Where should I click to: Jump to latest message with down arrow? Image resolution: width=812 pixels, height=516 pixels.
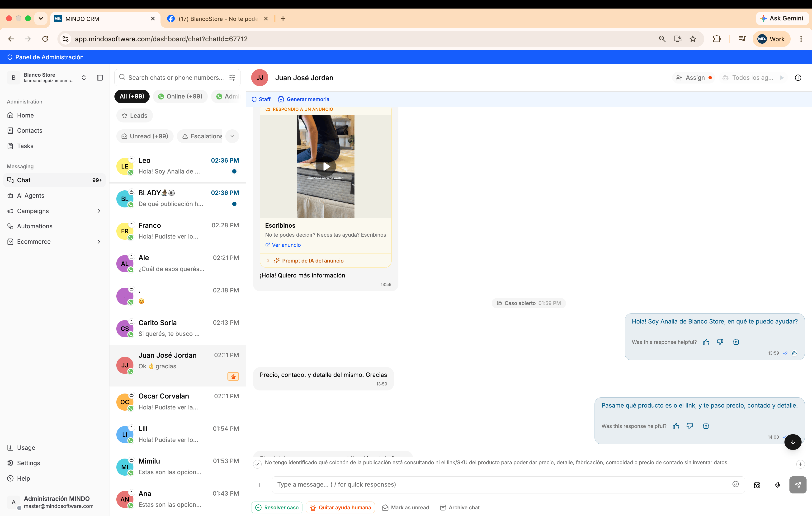coord(793,442)
